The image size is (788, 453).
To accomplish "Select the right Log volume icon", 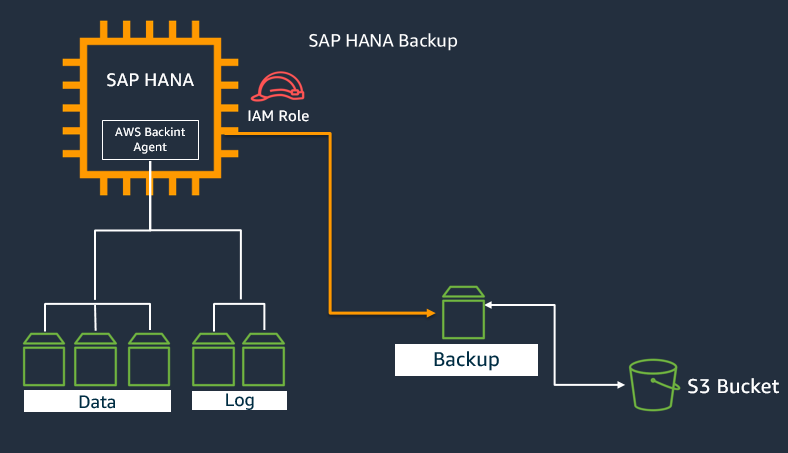I will 263,359.
